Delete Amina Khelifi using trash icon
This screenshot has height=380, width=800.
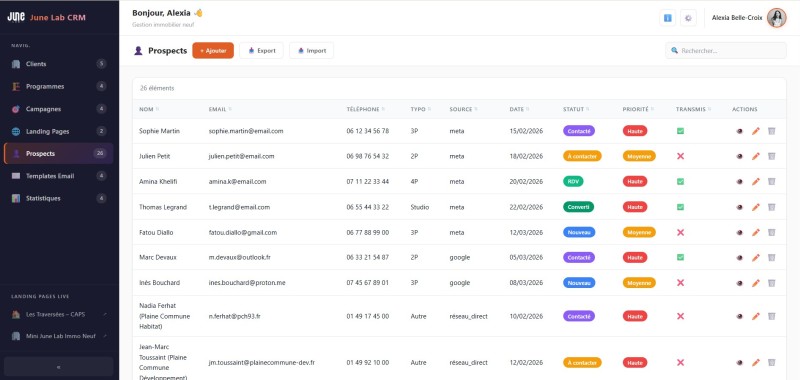click(771, 182)
